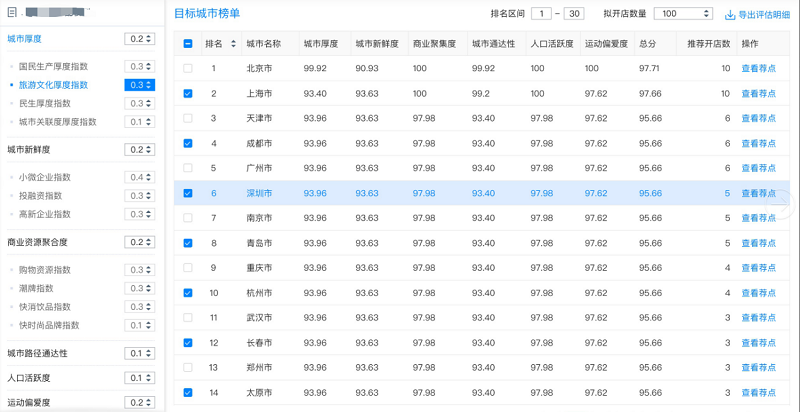
Task: Open the 旅游文化厚度指数 weight selector
Action: click(x=140, y=85)
